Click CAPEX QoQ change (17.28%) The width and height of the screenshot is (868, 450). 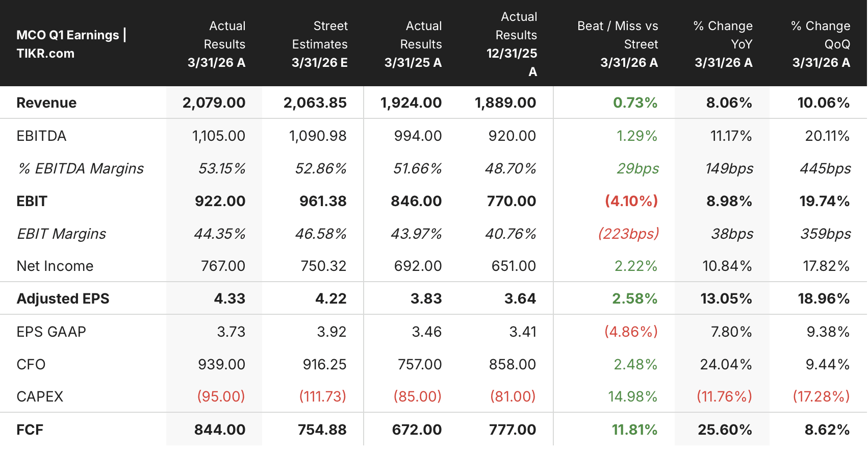821,396
